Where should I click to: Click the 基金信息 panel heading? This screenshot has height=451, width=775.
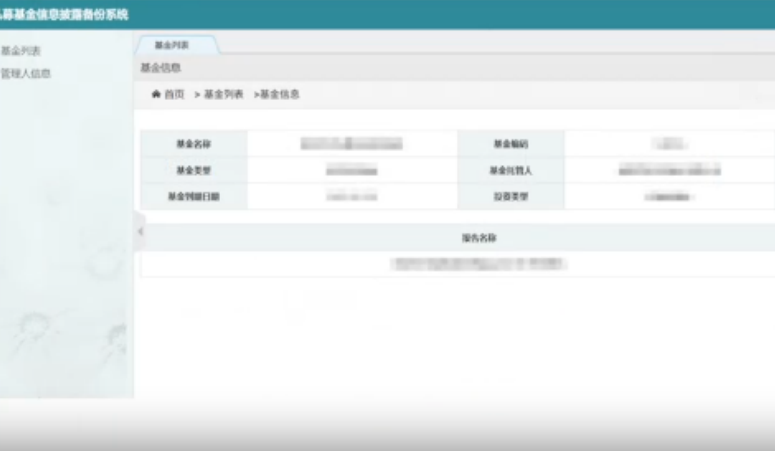(x=161, y=68)
